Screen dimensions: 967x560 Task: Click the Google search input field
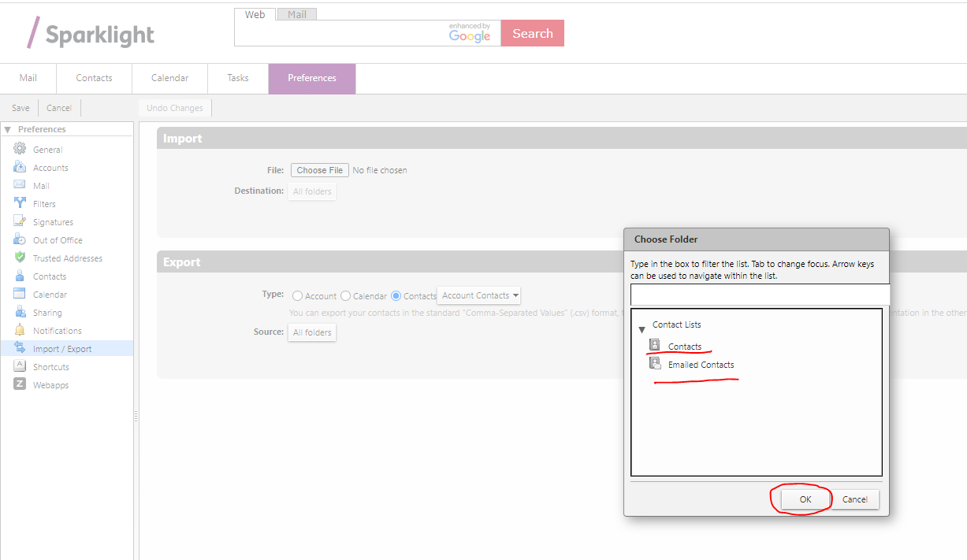[367, 33]
